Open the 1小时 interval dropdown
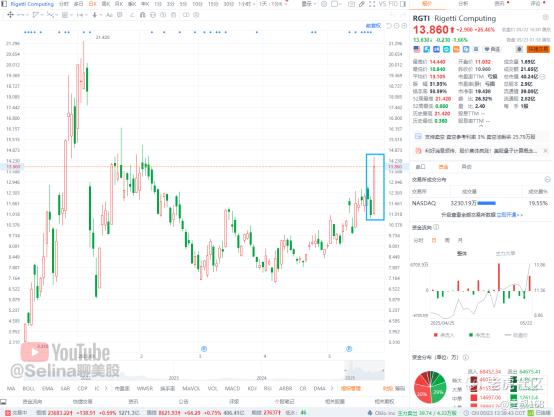Screen dimensions: 554x417 pyautogui.click(x=246, y=4)
